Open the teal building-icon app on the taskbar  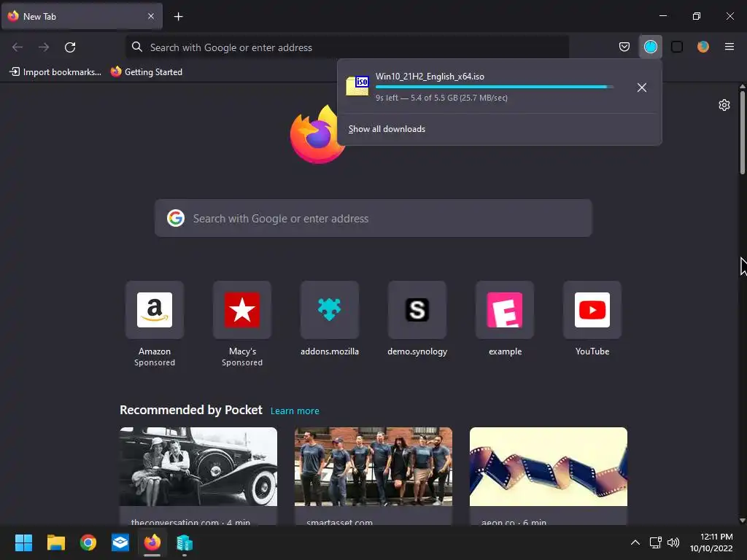coord(185,542)
